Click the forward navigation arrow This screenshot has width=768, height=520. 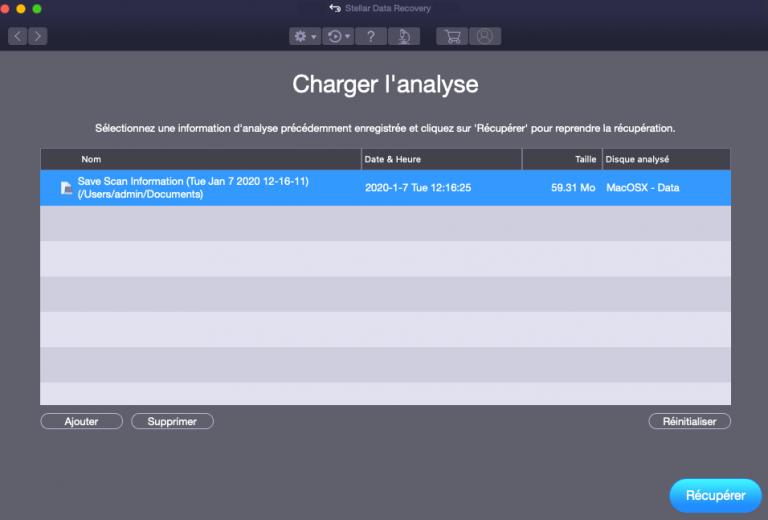[x=37, y=36]
